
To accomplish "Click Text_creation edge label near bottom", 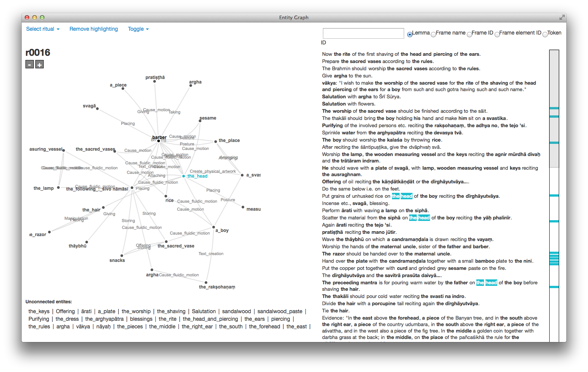I will coord(211,254).
